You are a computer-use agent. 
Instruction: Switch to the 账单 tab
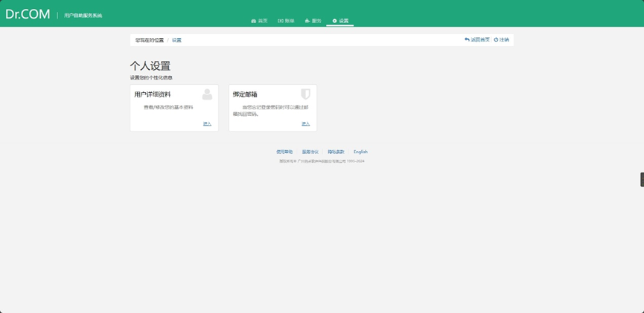click(289, 21)
